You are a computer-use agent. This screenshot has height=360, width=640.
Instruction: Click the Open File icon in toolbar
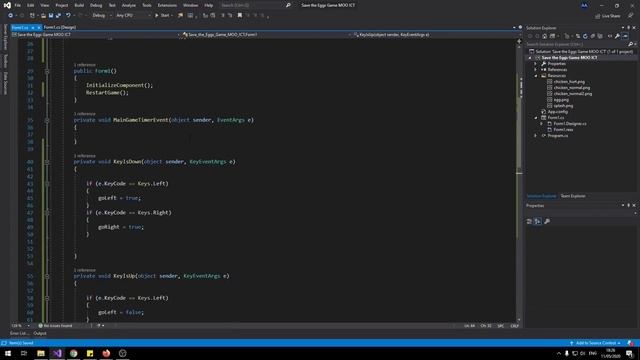(43, 16)
